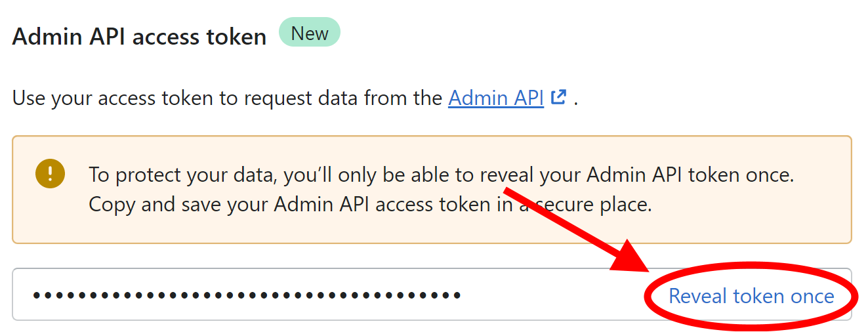Click the Admin API access token heading
Image resolution: width=868 pixels, height=332 pixels.
click(x=140, y=37)
